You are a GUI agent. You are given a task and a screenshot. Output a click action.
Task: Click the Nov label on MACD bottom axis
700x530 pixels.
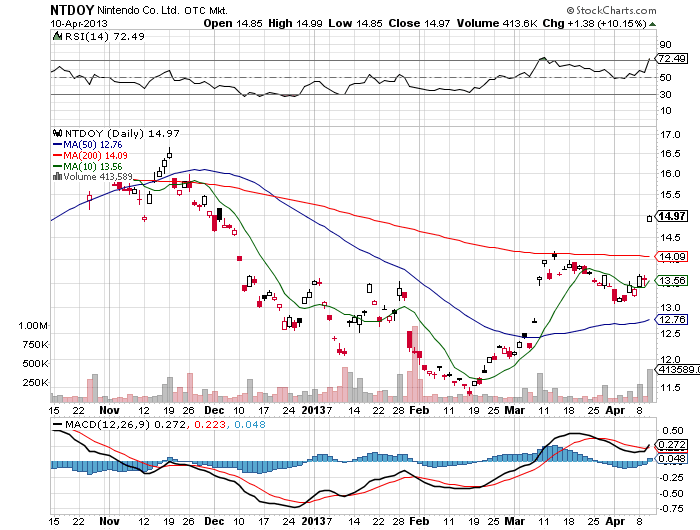coord(109,521)
